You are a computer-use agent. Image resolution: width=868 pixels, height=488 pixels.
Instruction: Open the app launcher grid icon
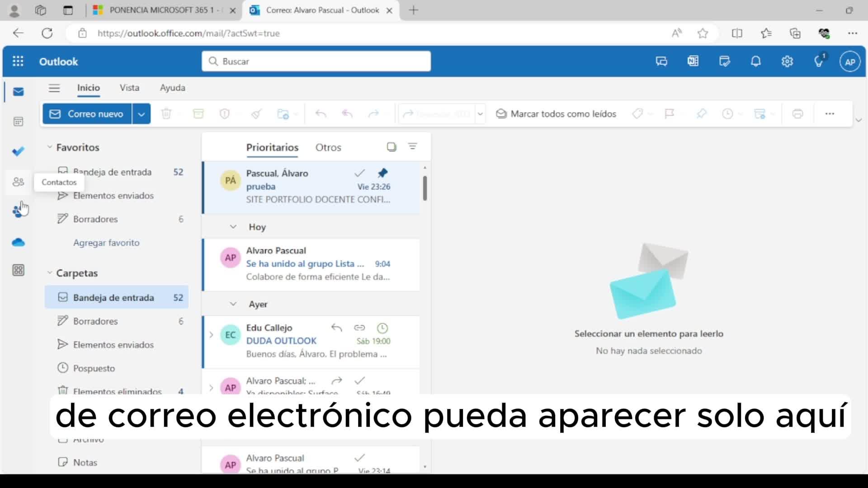click(x=18, y=61)
